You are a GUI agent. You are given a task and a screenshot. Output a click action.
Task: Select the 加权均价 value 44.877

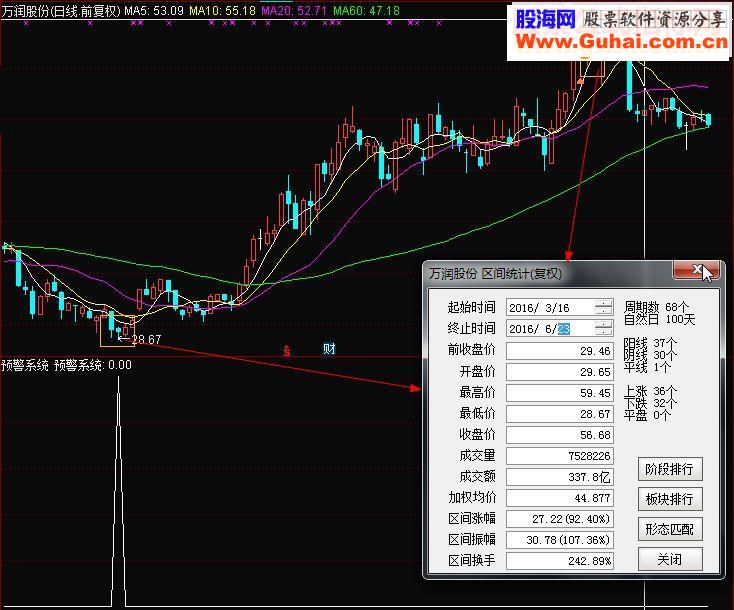coord(559,498)
